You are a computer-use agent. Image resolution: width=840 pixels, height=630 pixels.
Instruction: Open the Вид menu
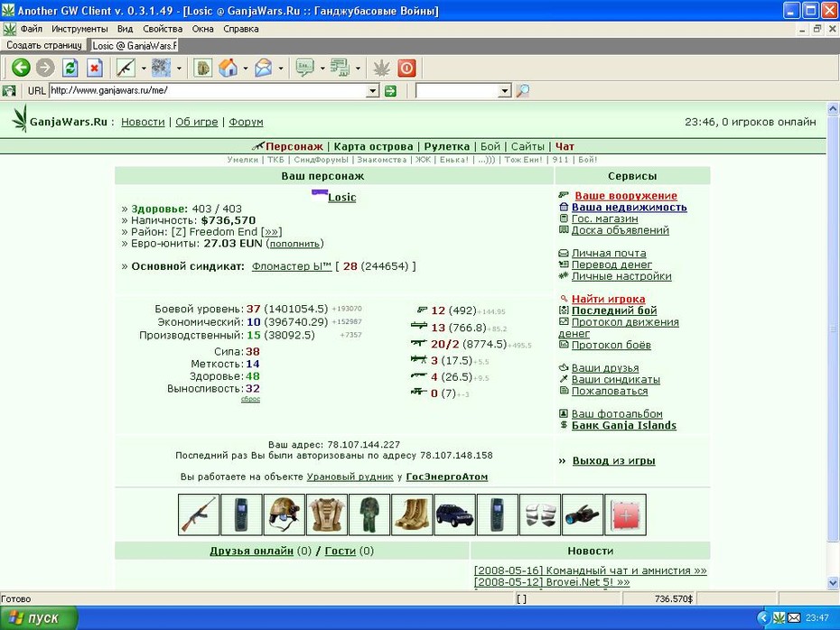click(125, 29)
